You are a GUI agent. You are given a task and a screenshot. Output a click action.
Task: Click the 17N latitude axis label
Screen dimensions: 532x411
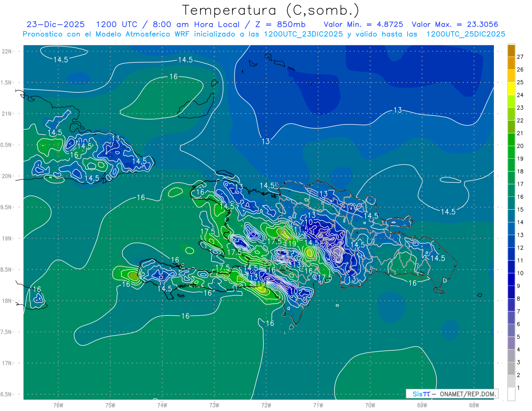(7, 363)
